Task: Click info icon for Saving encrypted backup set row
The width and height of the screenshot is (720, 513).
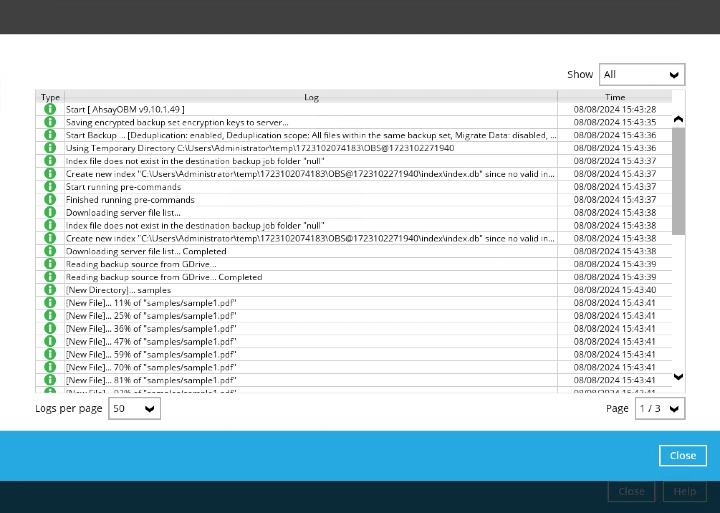Action: pos(49,122)
